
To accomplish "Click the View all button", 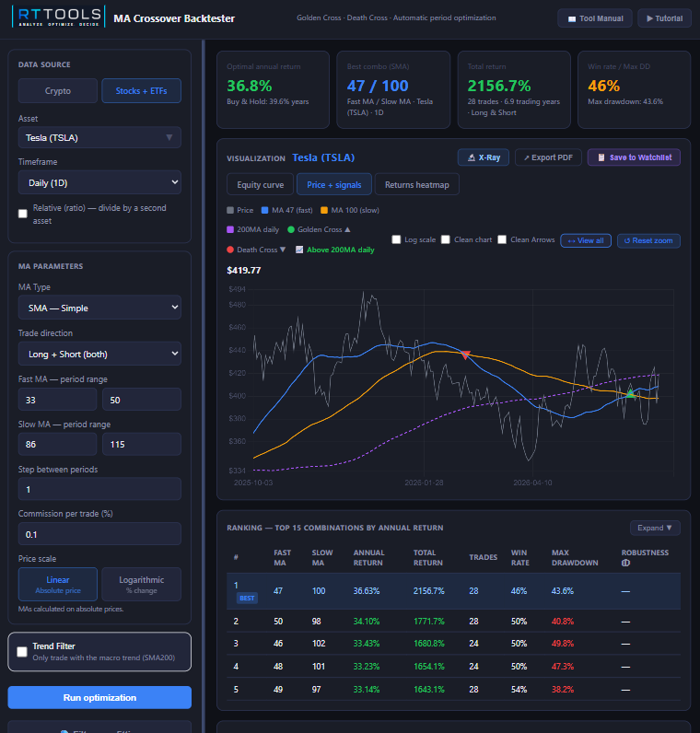I will pyautogui.click(x=586, y=240).
